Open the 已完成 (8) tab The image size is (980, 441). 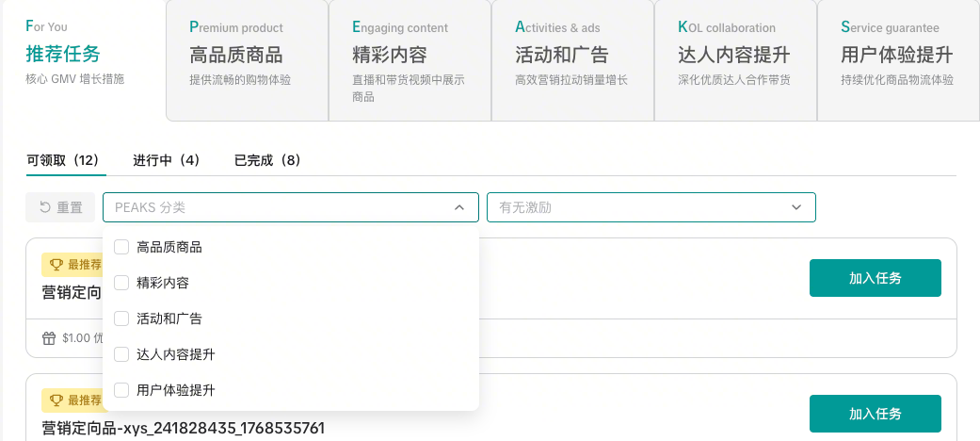tap(267, 160)
